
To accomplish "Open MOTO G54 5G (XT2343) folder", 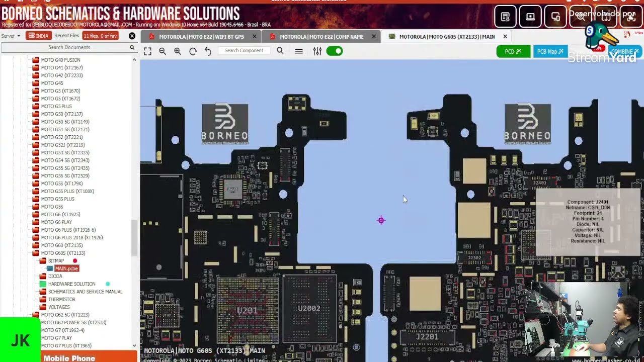I will [x=65, y=160].
